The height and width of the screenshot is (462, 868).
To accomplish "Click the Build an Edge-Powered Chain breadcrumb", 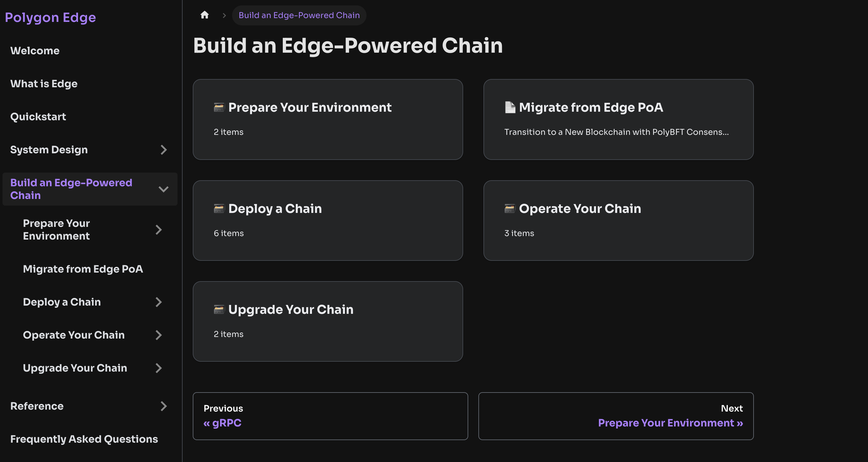I will (x=299, y=15).
